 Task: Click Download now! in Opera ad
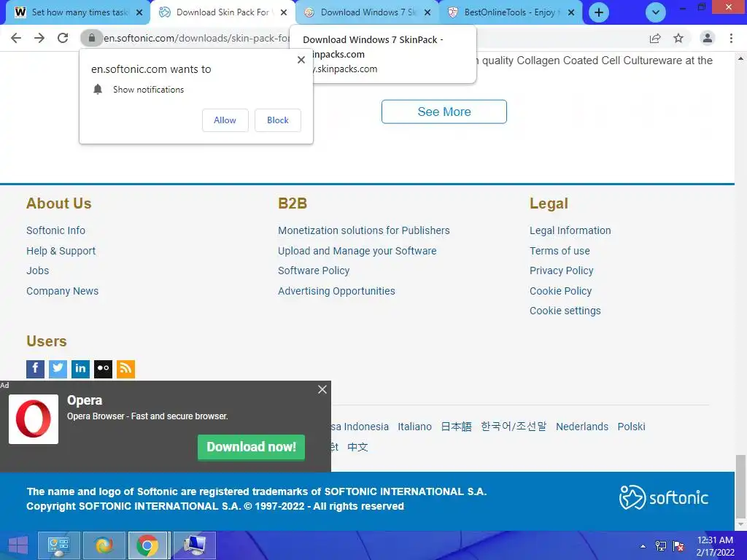(251, 447)
